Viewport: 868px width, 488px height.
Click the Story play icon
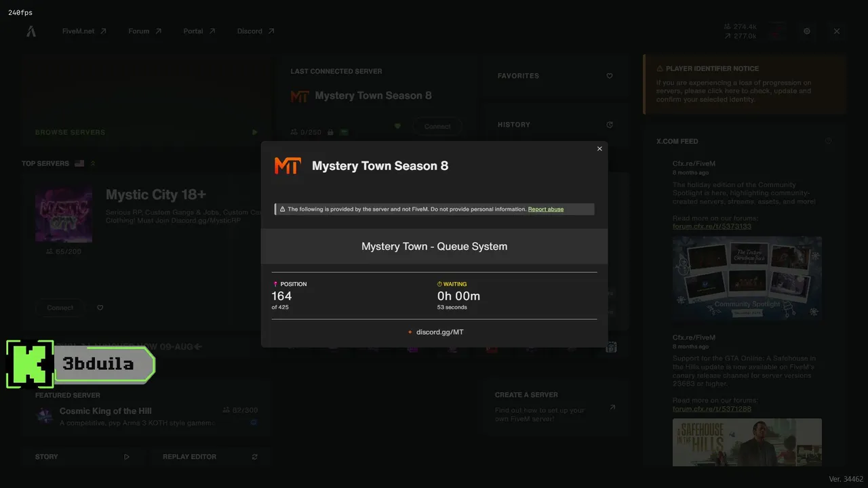127,457
